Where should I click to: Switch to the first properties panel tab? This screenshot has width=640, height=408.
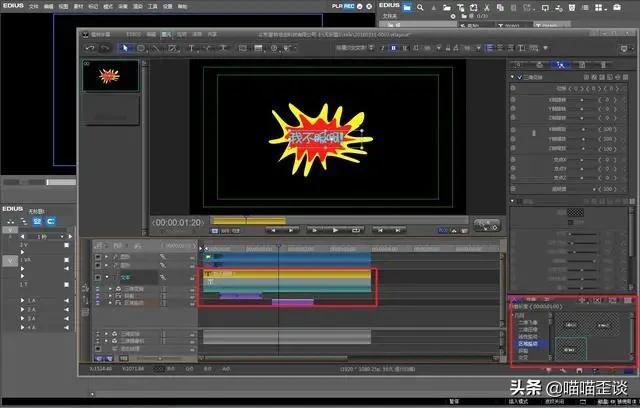click(x=518, y=65)
